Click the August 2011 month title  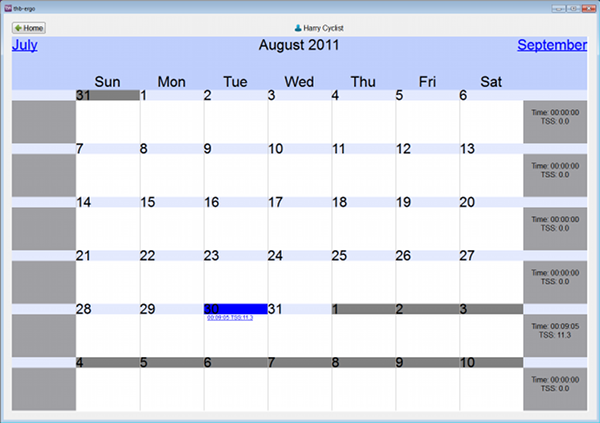tap(299, 45)
